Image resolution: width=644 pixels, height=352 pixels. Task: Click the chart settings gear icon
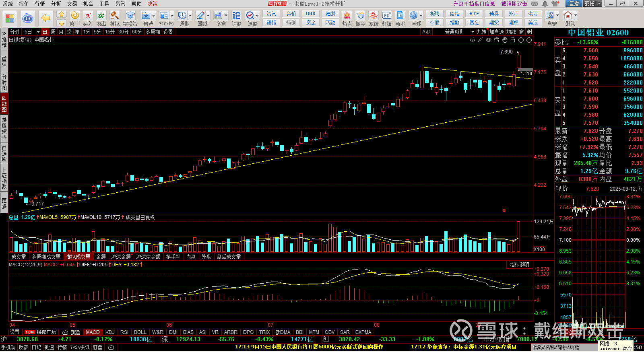(x=473, y=40)
